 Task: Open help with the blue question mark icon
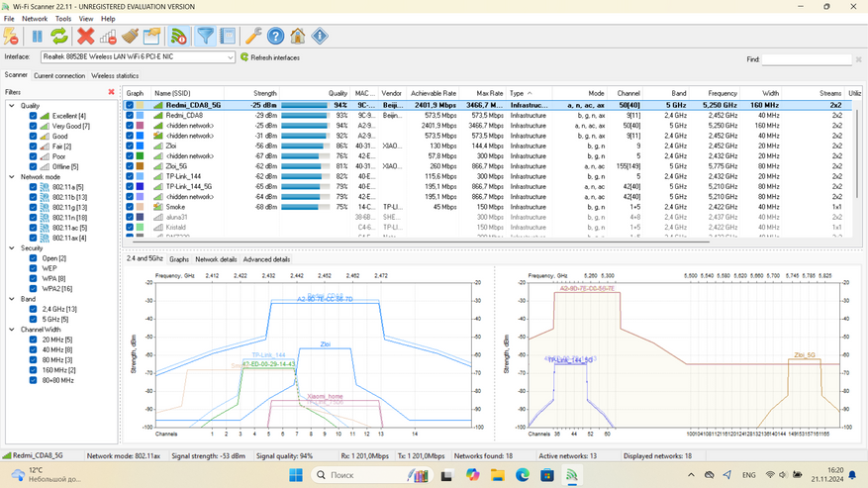(x=276, y=37)
